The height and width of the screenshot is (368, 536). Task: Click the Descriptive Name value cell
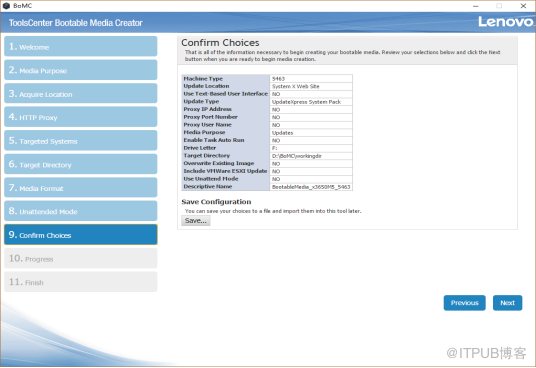[x=311, y=187]
